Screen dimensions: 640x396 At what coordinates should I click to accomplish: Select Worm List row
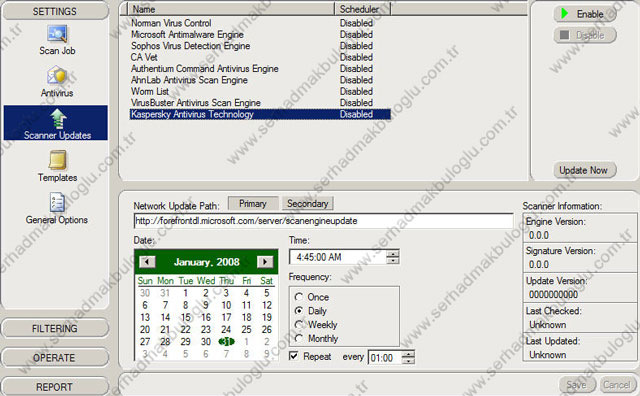pyautogui.click(x=260, y=91)
